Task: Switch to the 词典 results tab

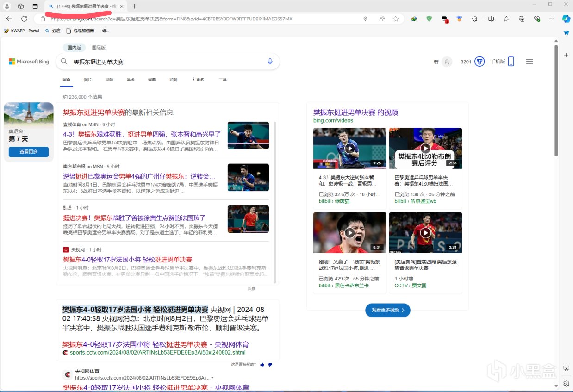Action: click(x=152, y=80)
